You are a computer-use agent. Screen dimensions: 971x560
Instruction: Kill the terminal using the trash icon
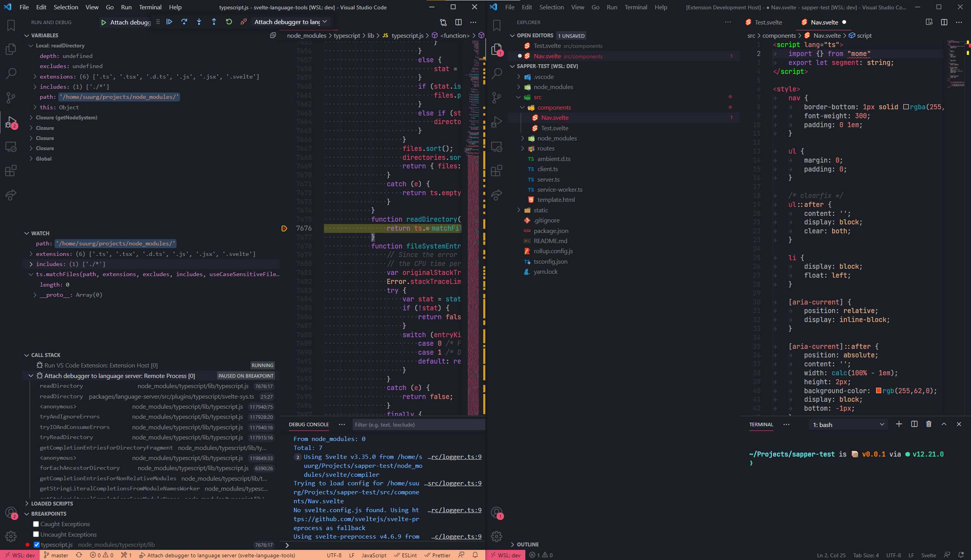(x=929, y=424)
